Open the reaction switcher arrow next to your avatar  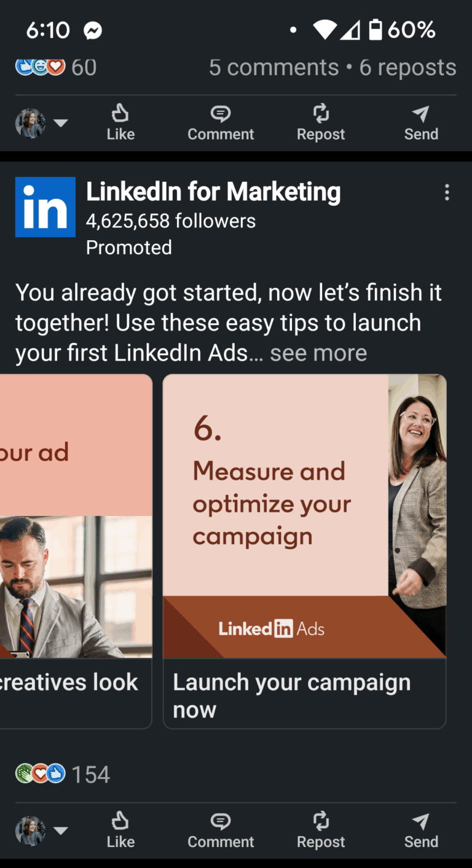61,123
